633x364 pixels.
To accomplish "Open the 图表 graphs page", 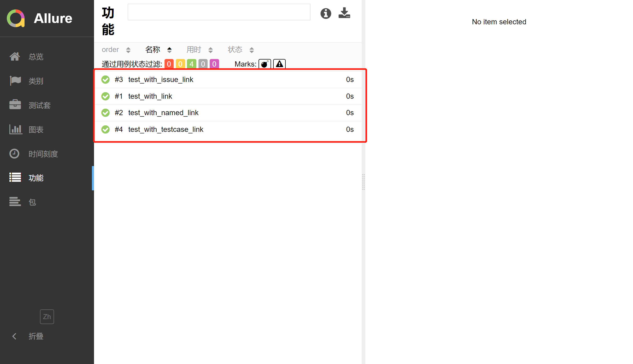I will pyautogui.click(x=36, y=129).
